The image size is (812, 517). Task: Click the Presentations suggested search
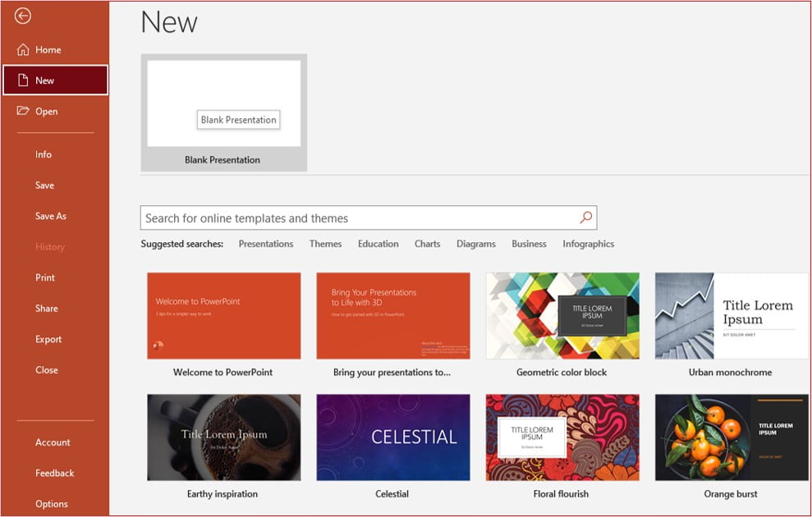[x=266, y=244]
